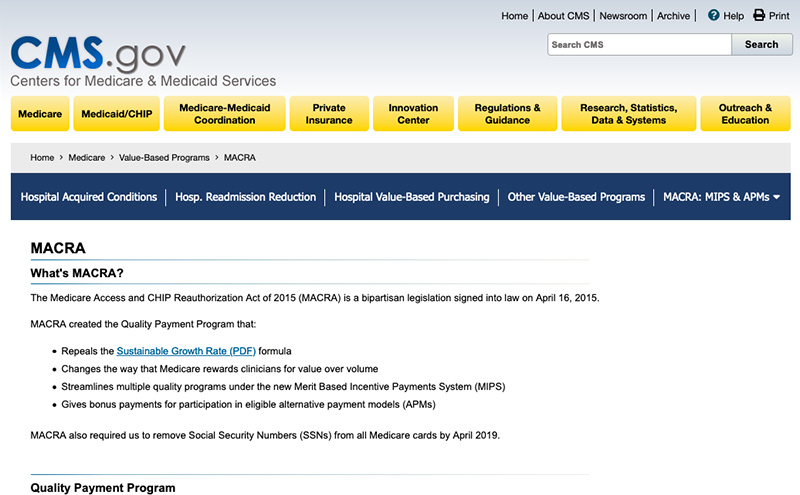This screenshot has height=495, width=800.
Task: Go to Hospital Acquired Conditions page
Action: [x=89, y=197]
